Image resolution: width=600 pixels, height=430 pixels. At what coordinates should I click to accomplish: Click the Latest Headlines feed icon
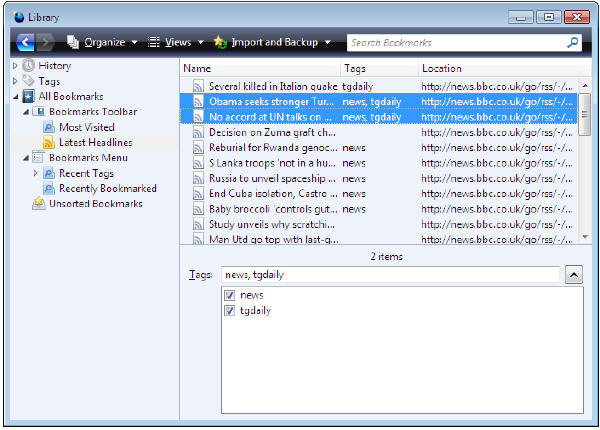pyautogui.click(x=49, y=142)
